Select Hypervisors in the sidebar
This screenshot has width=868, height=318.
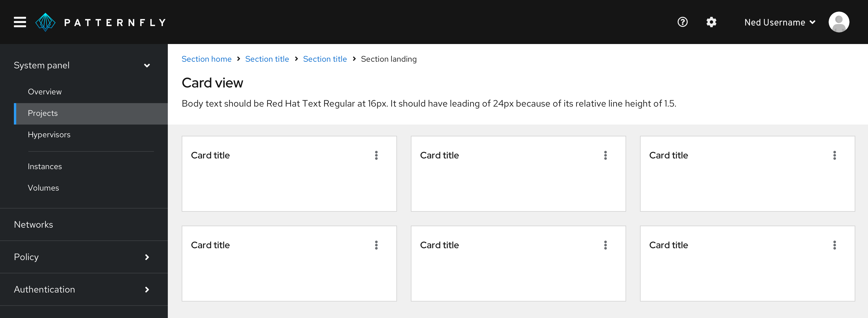tap(49, 134)
